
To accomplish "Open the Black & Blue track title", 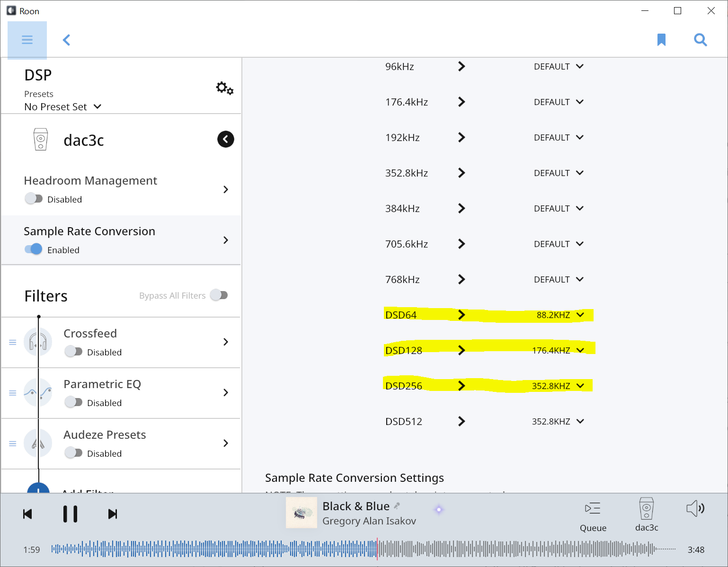I will (356, 506).
